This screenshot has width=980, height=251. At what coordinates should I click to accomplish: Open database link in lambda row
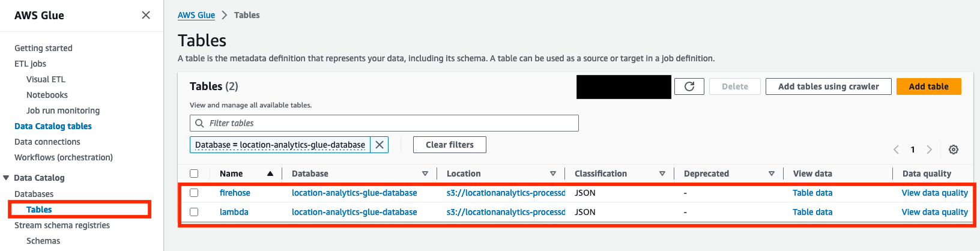click(x=354, y=212)
